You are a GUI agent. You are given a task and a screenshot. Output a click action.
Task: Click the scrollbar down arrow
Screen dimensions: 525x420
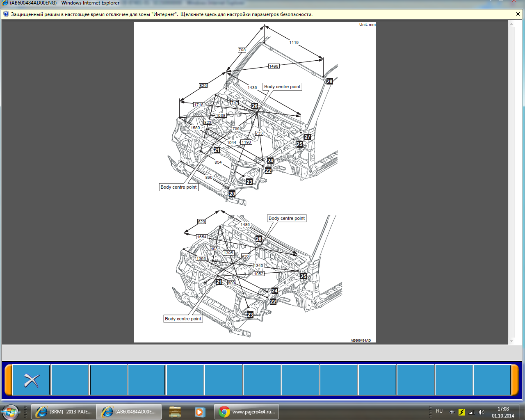tap(511, 341)
